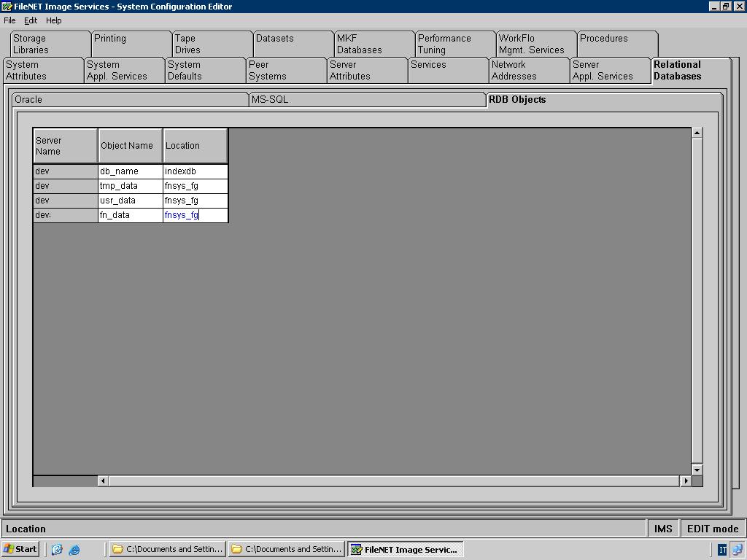747x560 pixels.
Task: Click the grid's vertical scrollbar up arrow
Action: pos(697,133)
